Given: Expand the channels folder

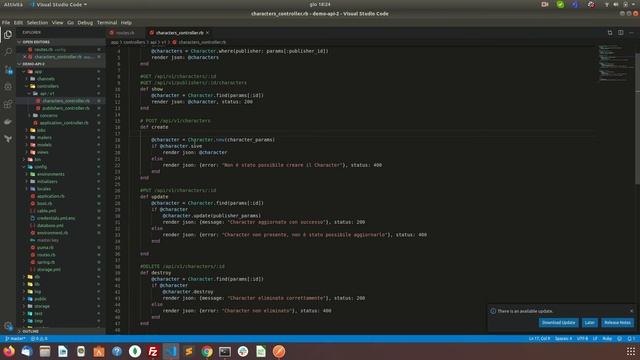Looking at the screenshot, I should click(46, 79).
